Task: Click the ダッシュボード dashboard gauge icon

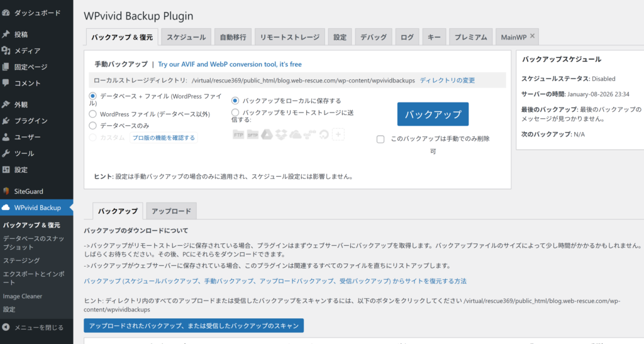Action: coord(6,13)
